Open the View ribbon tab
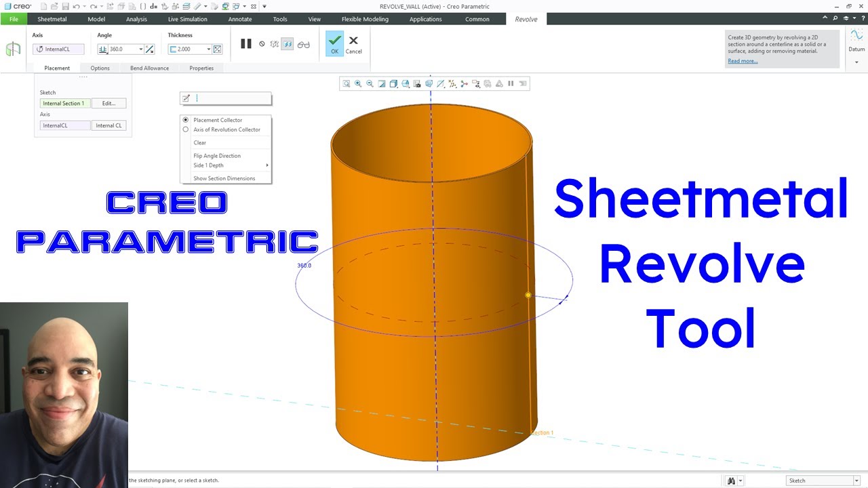 pyautogui.click(x=315, y=19)
